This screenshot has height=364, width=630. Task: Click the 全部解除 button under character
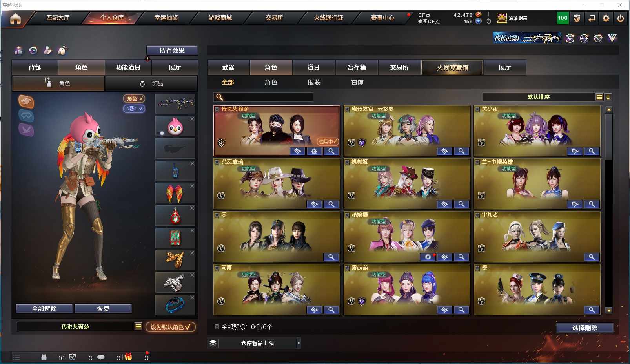tap(44, 309)
